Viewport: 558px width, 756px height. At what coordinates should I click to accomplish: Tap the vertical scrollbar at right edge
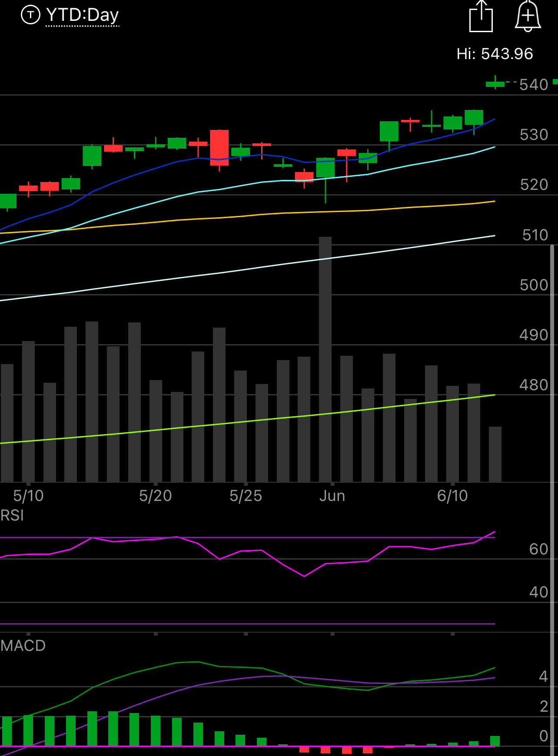pyautogui.click(x=552, y=500)
